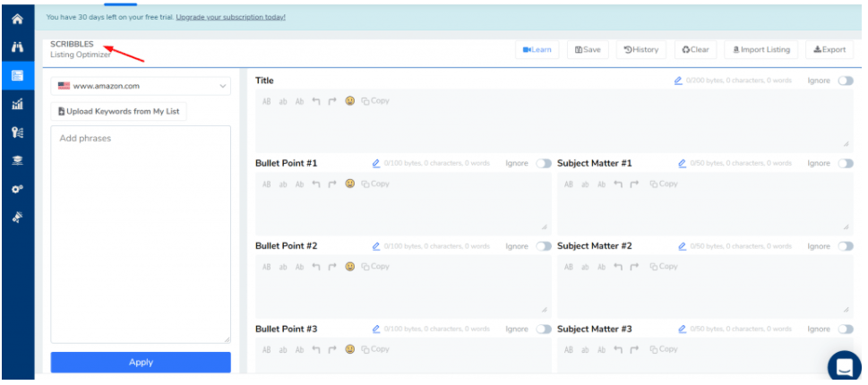Open the emoji picker in Bullet Point #2
The height and width of the screenshot is (385, 868).
point(350,267)
